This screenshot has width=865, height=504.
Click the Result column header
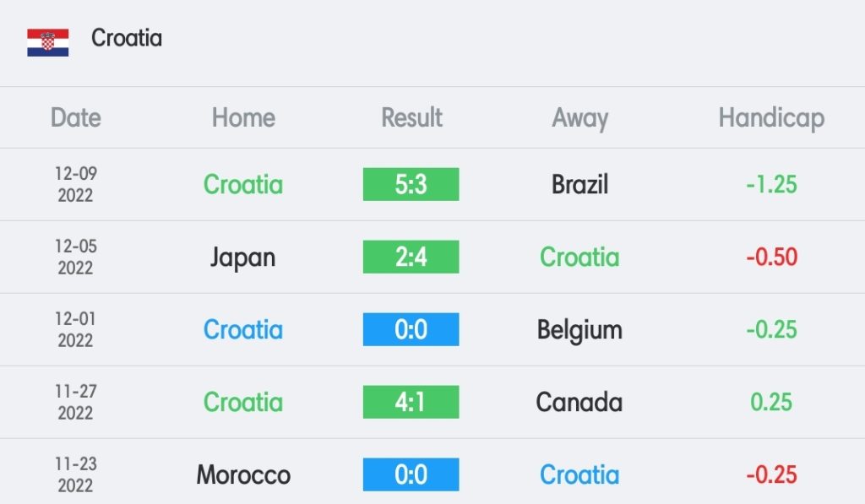point(411,117)
